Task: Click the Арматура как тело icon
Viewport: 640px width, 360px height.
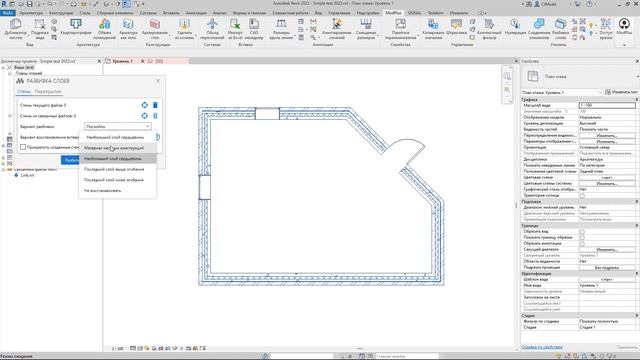Action: 128,24
